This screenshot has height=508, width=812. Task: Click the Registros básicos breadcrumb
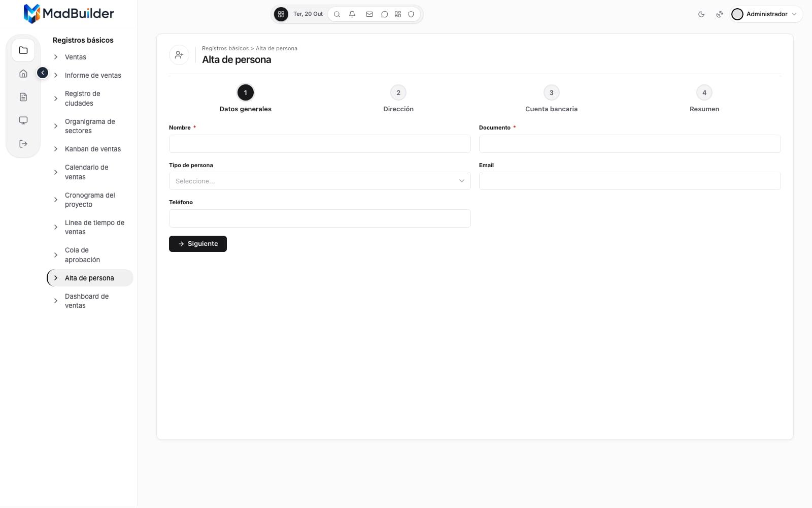tap(225, 48)
